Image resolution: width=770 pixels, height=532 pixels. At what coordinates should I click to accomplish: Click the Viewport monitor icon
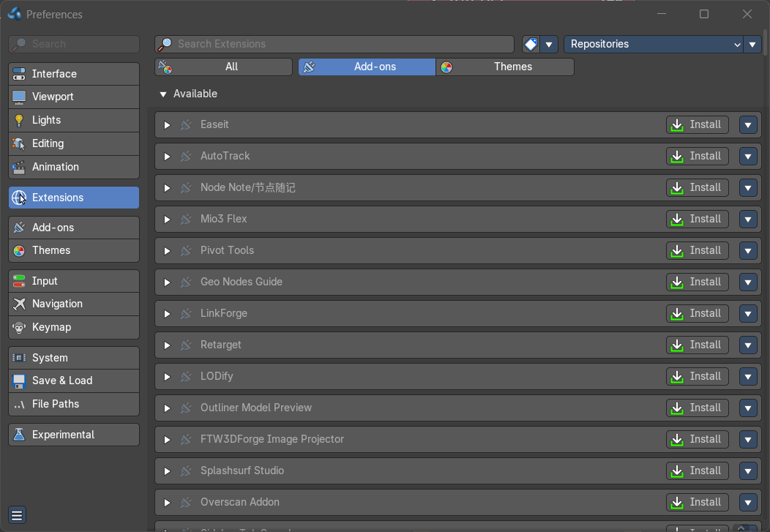pos(19,97)
